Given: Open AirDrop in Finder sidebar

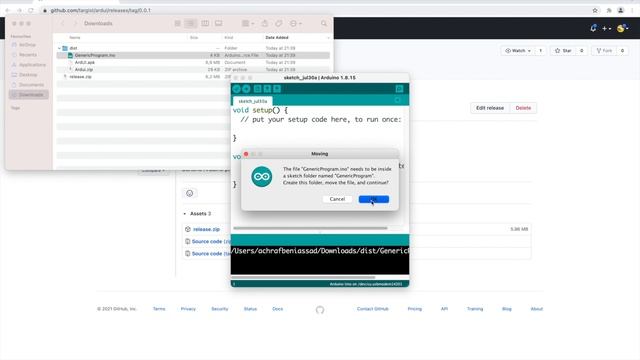Looking at the screenshot, I should pyautogui.click(x=28, y=45).
